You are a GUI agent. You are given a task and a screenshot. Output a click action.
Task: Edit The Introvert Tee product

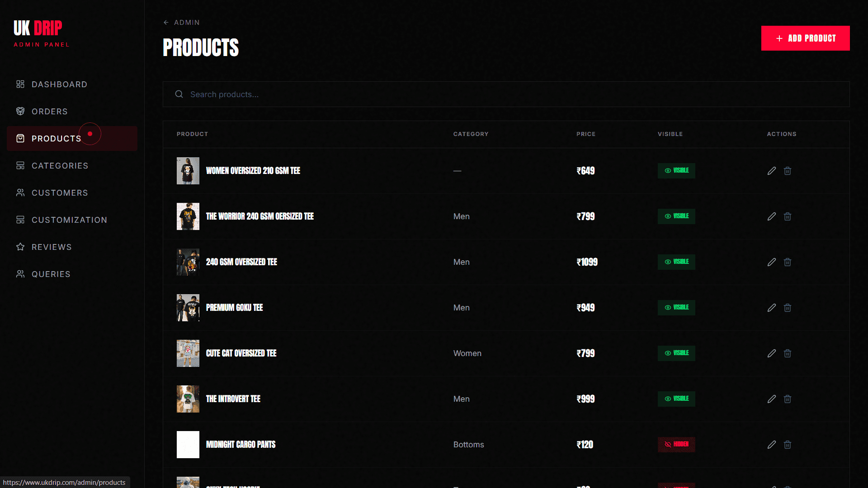(x=772, y=399)
